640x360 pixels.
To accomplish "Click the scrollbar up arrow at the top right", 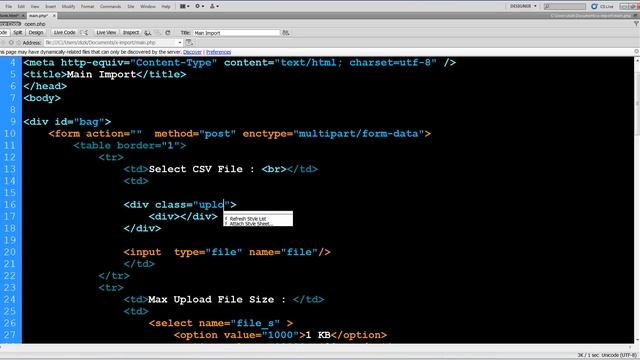I will coord(637,60).
